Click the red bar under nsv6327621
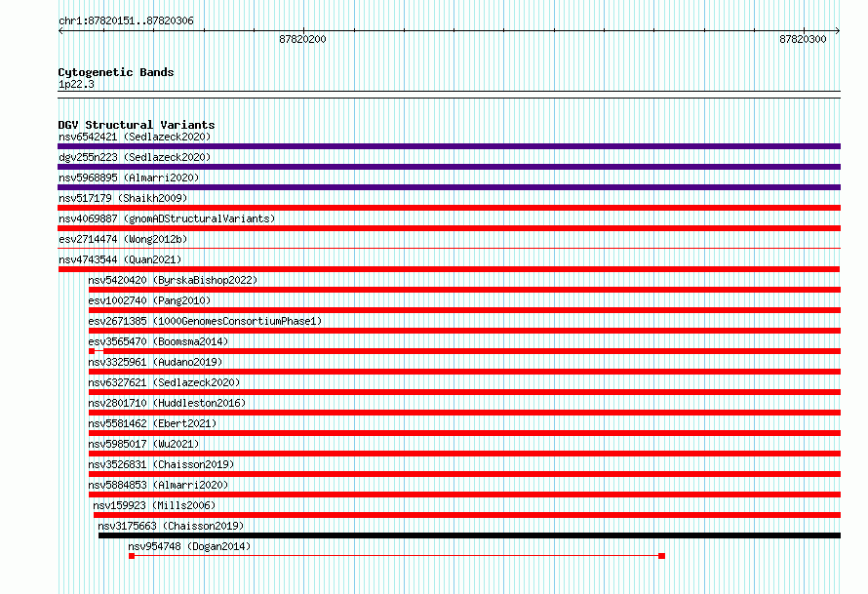 (x=464, y=392)
